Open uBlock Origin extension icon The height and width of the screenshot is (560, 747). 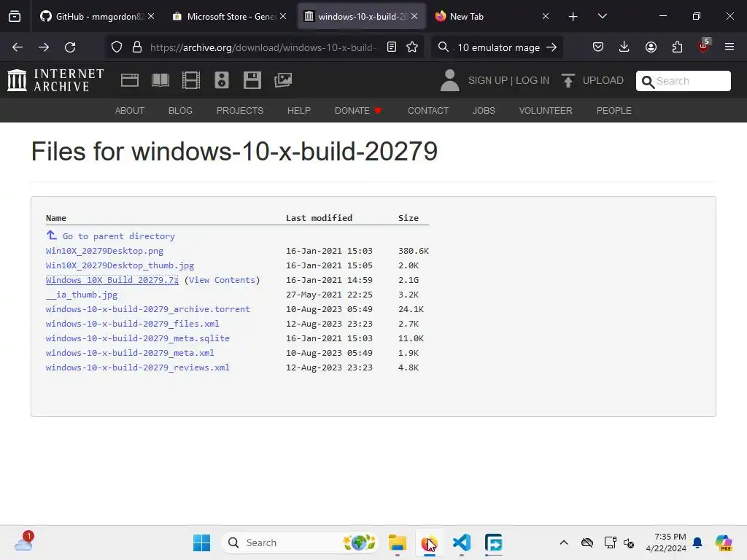click(704, 46)
